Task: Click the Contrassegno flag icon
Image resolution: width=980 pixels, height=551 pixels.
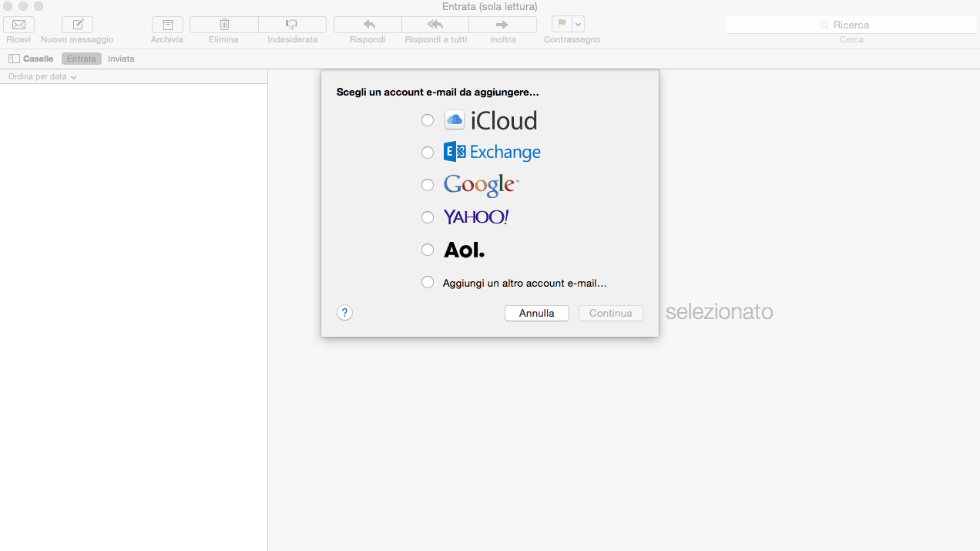Action: (562, 25)
